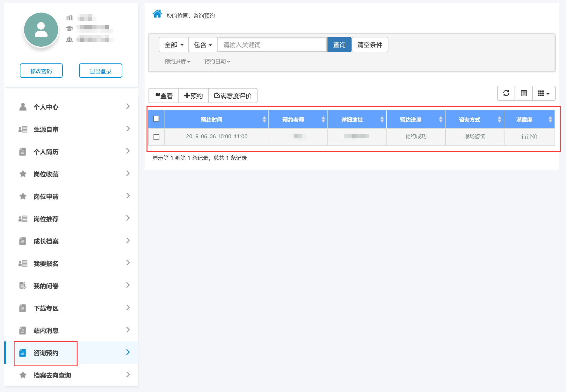566x392 pixels.
Task: Click the 岗位申请 star icon
Action: pos(23,196)
